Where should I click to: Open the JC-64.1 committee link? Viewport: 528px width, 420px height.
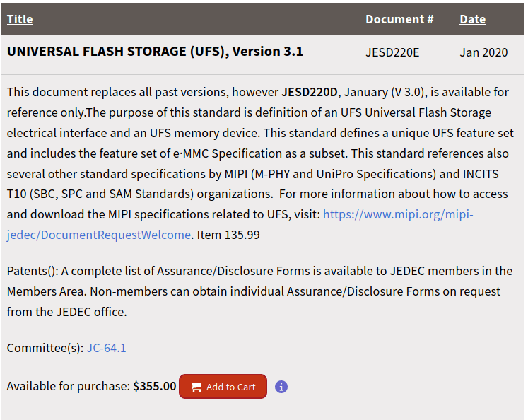tap(107, 348)
